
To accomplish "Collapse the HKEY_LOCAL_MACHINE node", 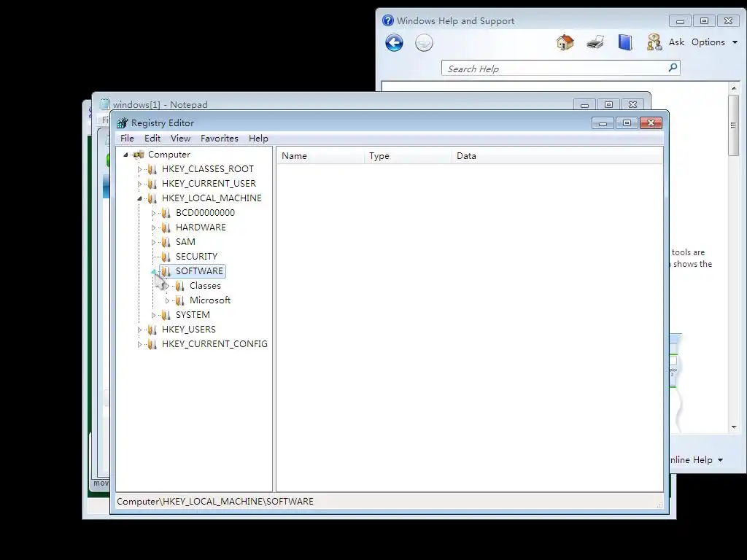I will 139,198.
